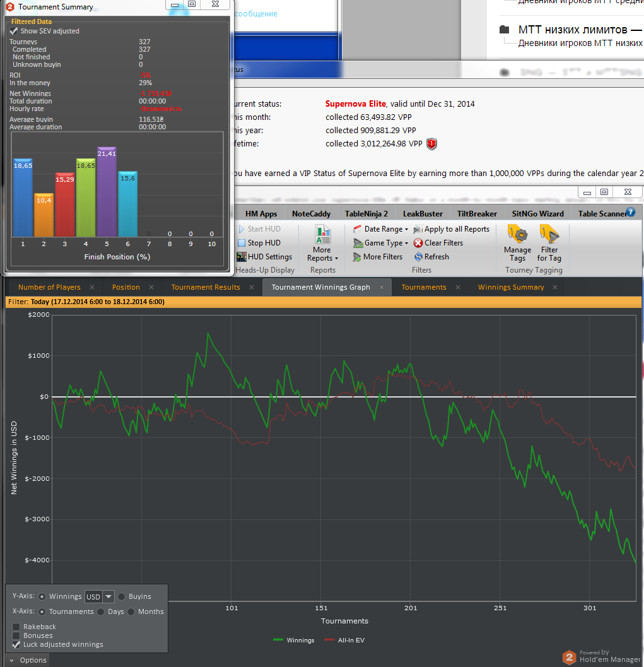Select X-Axis Days radio button
Viewport: 644px width, 667px height.
point(101,611)
